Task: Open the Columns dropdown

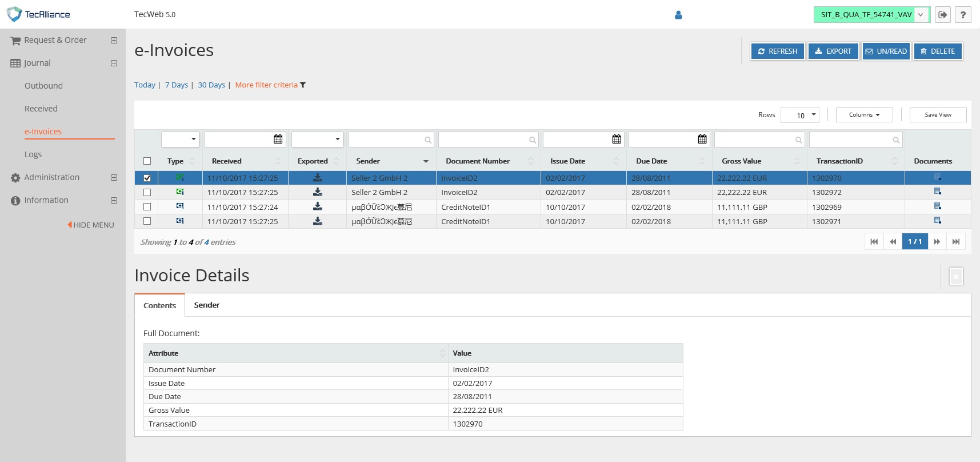Action: (x=864, y=115)
